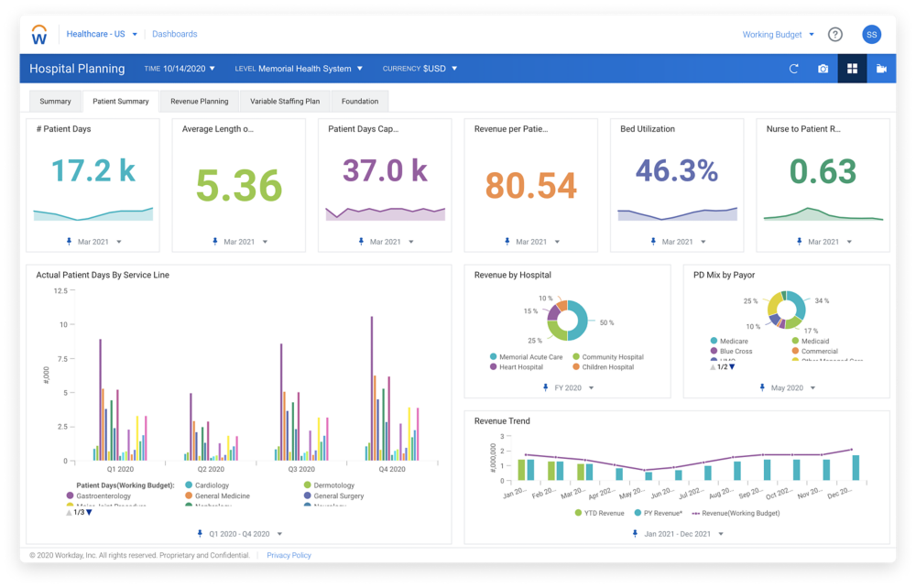Open the help question mark icon
Screen dimensions: 916x588
click(834, 35)
